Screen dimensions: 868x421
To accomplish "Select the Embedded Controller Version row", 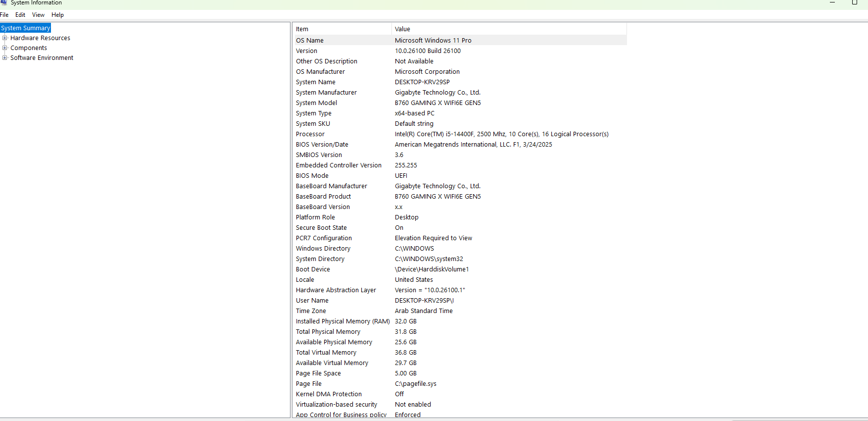I will [460, 165].
